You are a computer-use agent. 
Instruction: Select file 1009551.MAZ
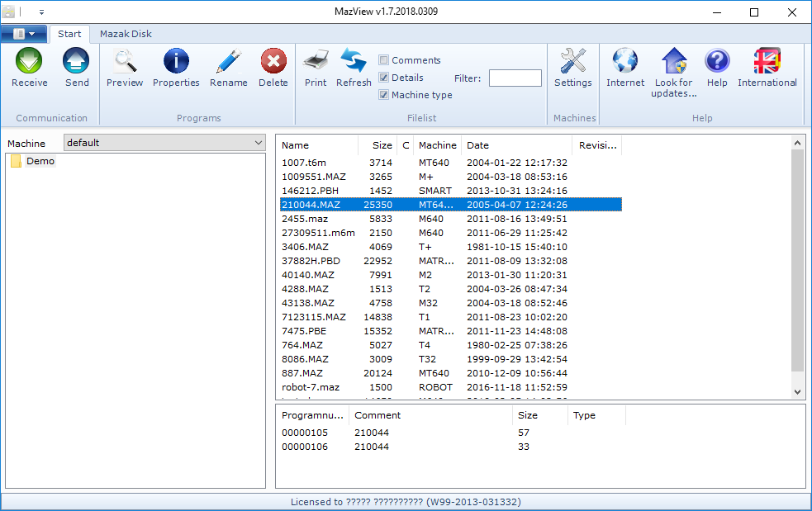[450, 177]
